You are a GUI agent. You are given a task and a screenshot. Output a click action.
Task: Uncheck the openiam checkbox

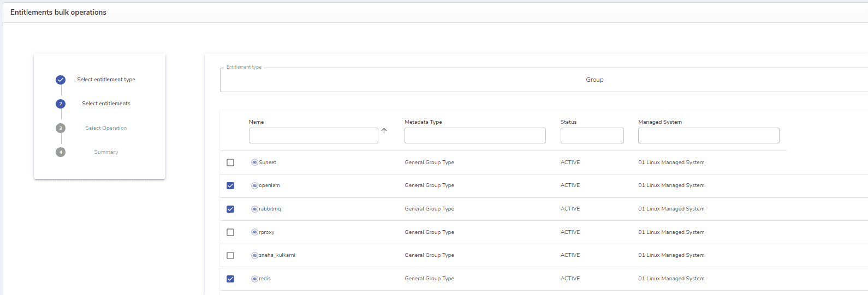(x=230, y=185)
